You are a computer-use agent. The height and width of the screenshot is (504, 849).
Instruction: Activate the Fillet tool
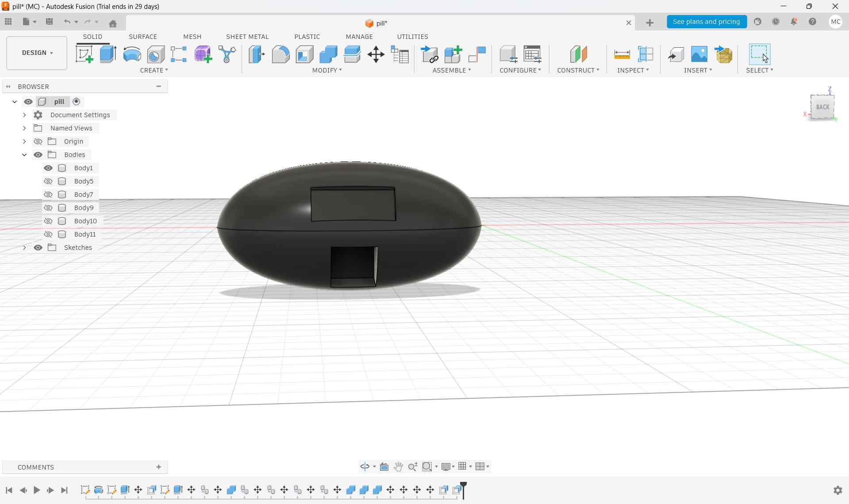click(280, 54)
